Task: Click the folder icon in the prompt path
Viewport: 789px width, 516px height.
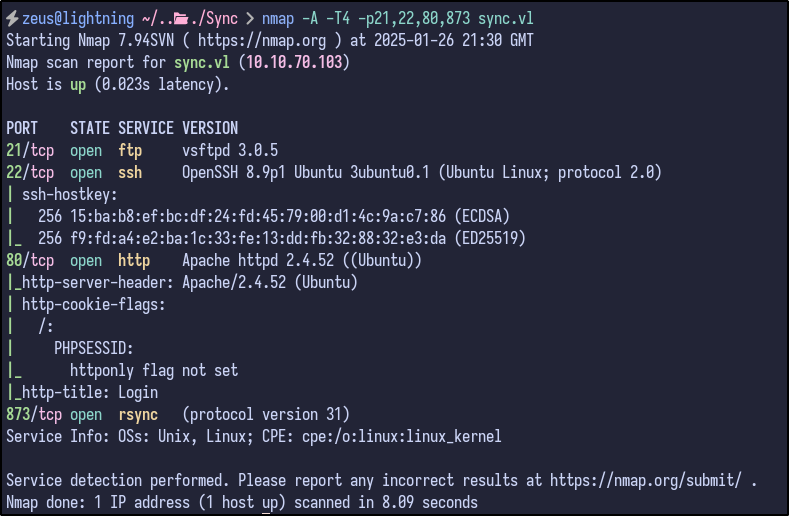Action: coord(181,19)
